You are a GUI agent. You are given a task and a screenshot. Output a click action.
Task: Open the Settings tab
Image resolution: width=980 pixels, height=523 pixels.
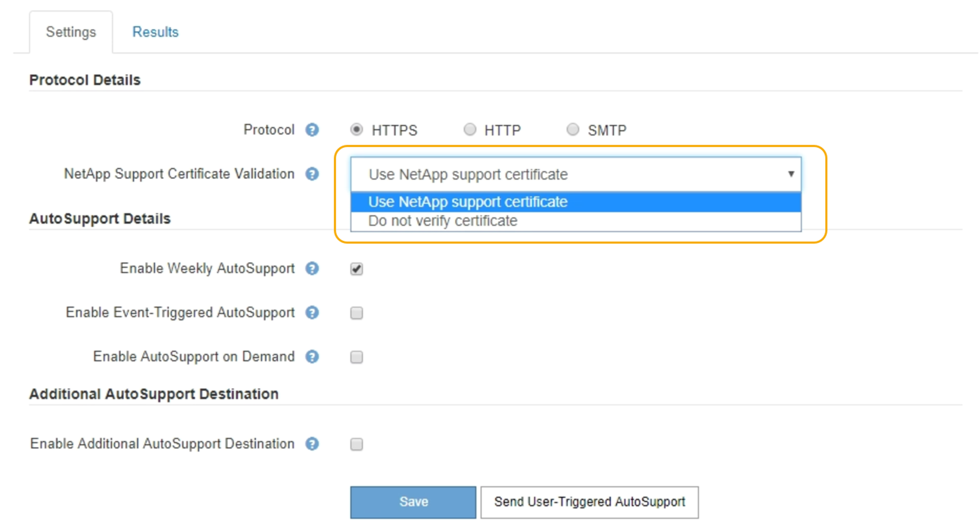click(71, 32)
